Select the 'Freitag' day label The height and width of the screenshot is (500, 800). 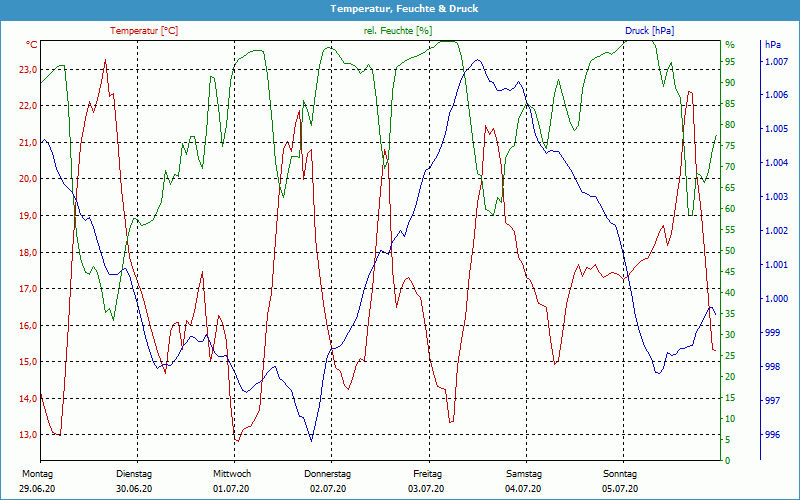coord(428,474)
